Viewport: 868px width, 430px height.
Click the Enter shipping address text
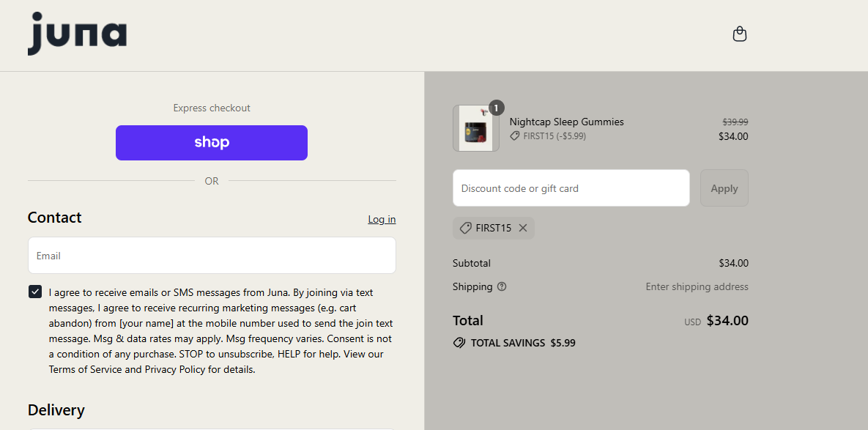pyautogui.click(x=697, y=286)
